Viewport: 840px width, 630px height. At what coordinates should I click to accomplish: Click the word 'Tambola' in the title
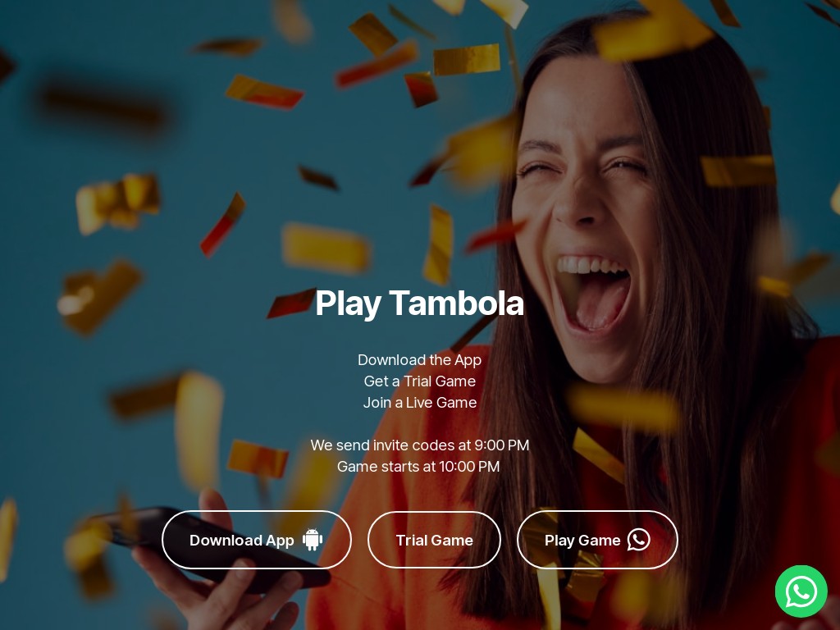pyautogui.click(x=456, y=303)
